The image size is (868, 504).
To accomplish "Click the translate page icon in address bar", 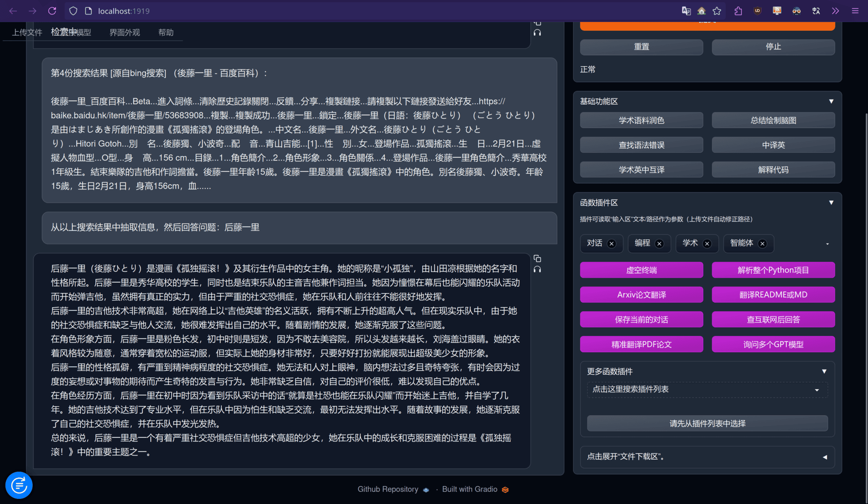I will [x=686, y=11].
